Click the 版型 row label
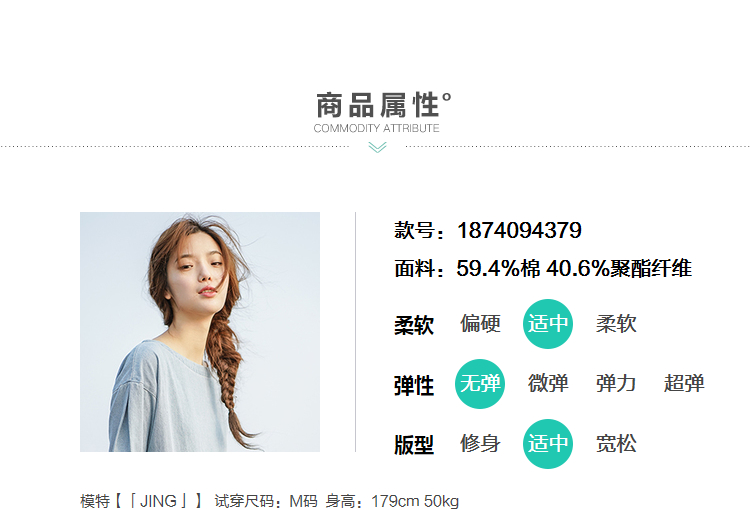Viewport: 750px width, 510px height. click(x=414, y=445)
